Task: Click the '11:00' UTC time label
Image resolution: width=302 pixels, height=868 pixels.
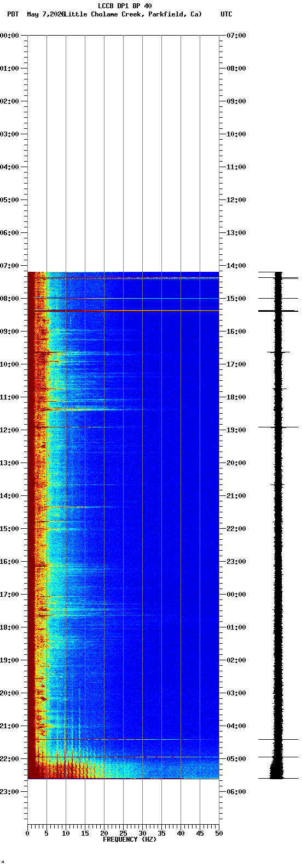Action: (x=236, y=167)
